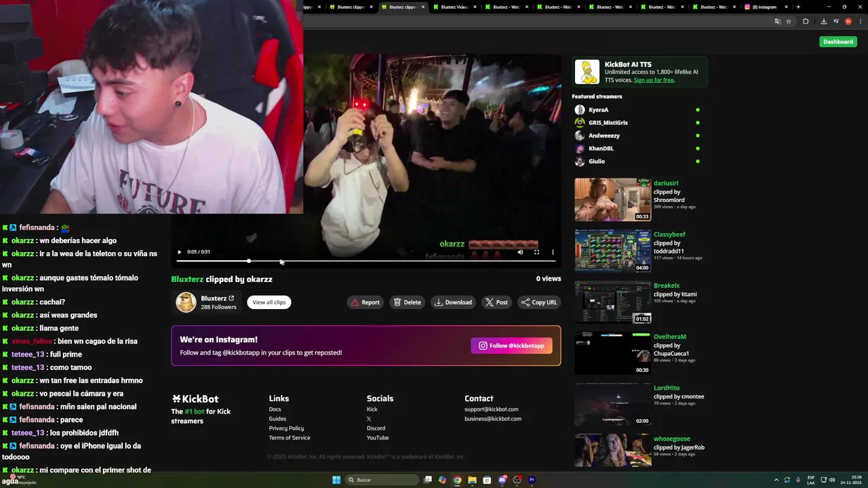Open Task View in the taskbar

428,480
